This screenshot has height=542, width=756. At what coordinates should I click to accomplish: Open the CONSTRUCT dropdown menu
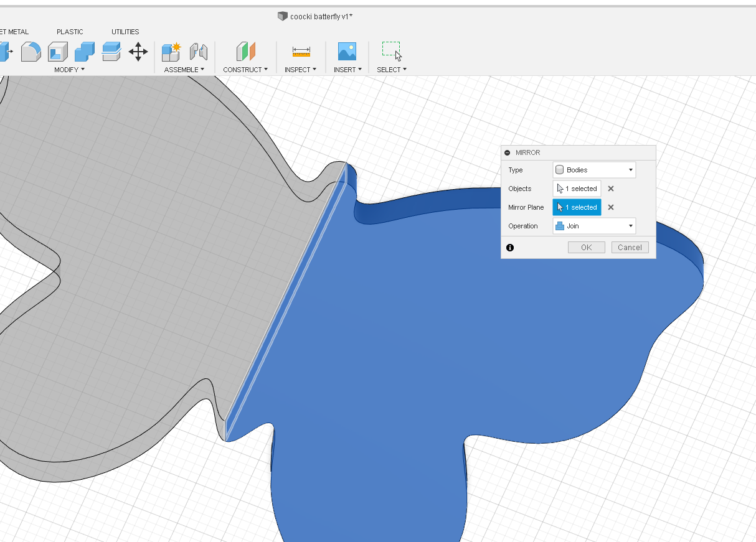(x=245, y=70)
